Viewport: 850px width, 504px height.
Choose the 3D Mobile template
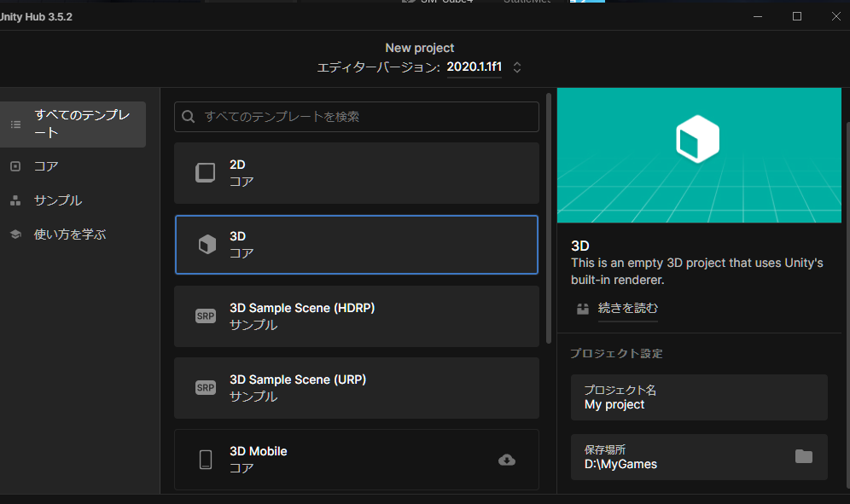click(357, 460)
